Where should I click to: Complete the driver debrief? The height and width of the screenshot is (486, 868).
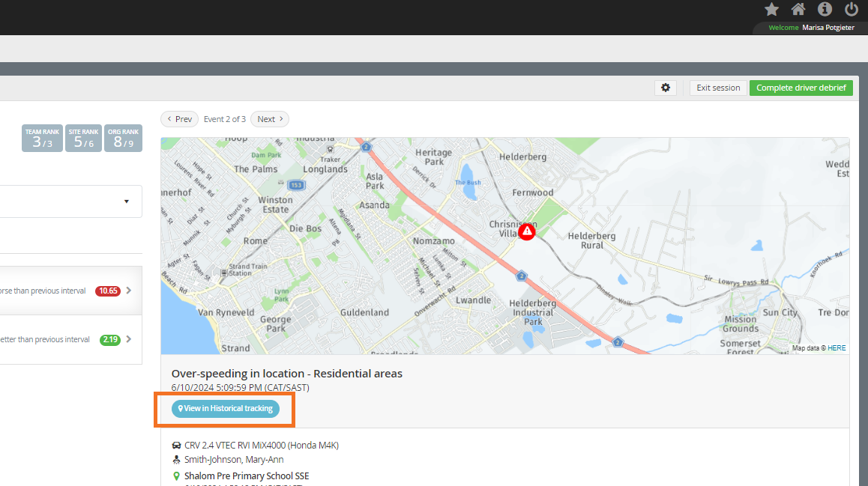801,88
